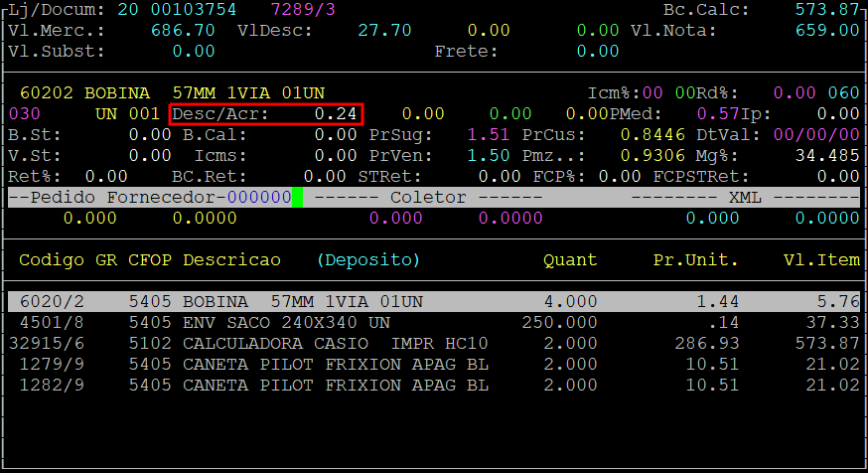The image size is (868, 473).
Task: Select the ENV SACO 240X340 UN row
Action: (x=433, y=322)
